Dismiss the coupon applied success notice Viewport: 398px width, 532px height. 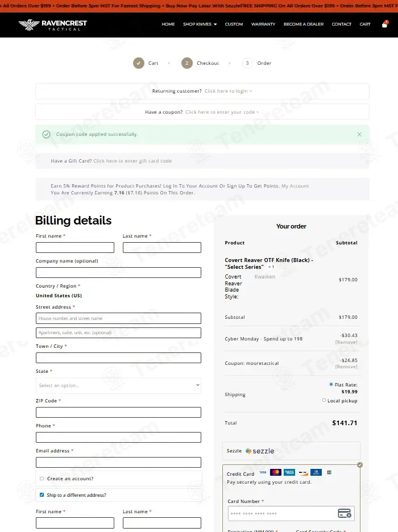point(359,135)
